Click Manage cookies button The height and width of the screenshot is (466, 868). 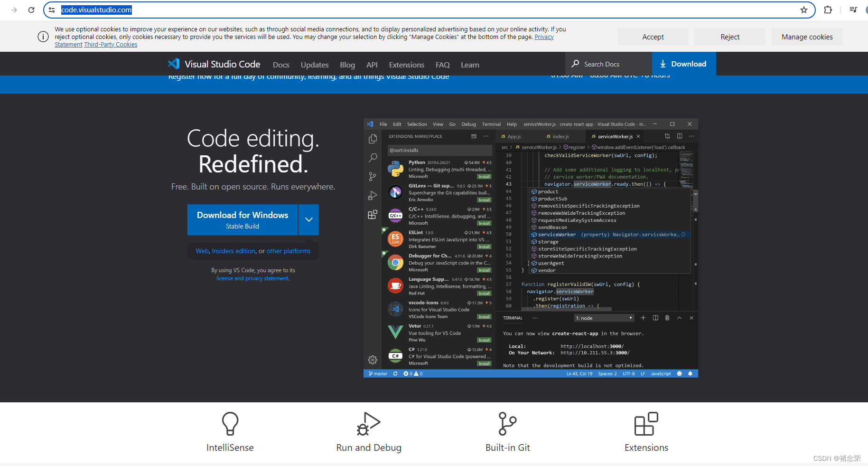click(807, 37)
